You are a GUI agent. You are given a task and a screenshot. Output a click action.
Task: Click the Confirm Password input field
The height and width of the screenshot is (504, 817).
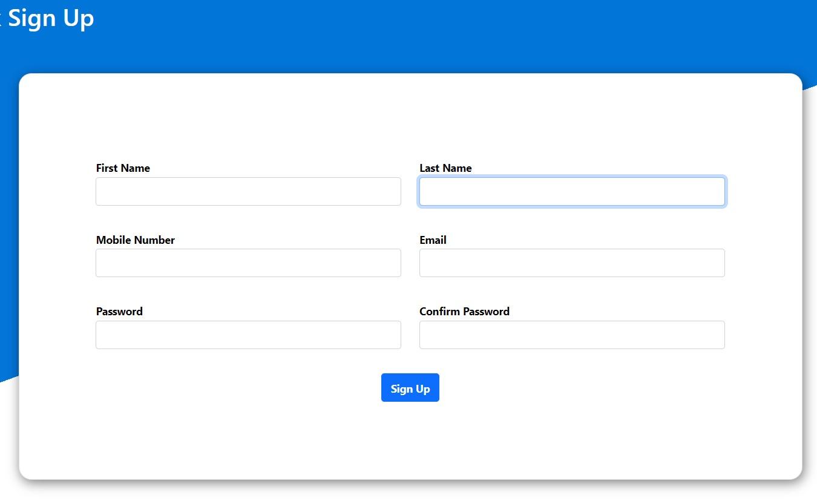pos(572,335)
